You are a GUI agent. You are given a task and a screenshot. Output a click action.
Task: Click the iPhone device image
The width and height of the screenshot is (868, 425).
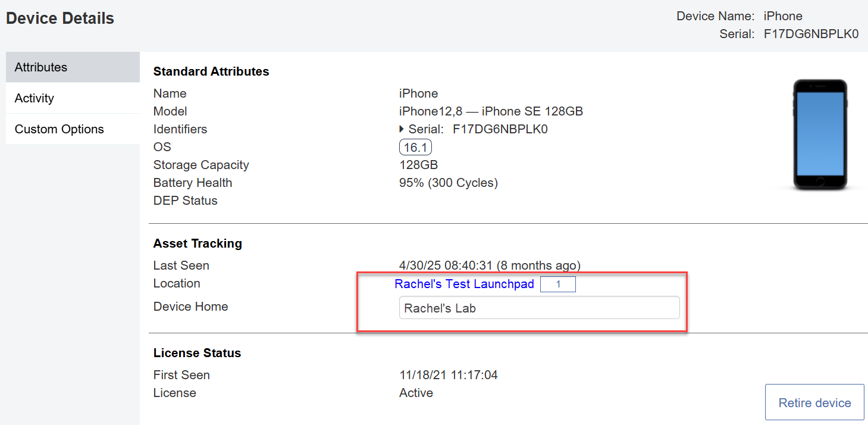[x=820, y=135]
